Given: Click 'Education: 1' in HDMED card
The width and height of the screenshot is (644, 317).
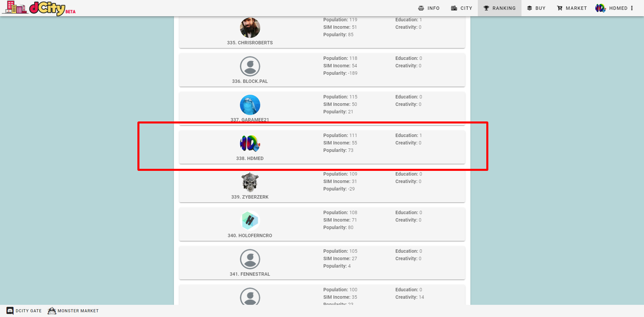Looking at the screenshot, I should click(409, 135).
